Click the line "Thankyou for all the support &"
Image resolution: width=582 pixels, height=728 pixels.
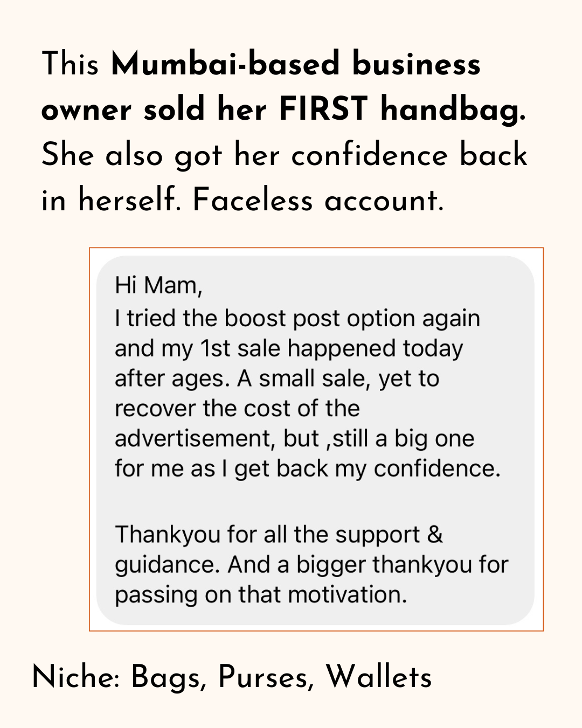(x=279, y=534)
